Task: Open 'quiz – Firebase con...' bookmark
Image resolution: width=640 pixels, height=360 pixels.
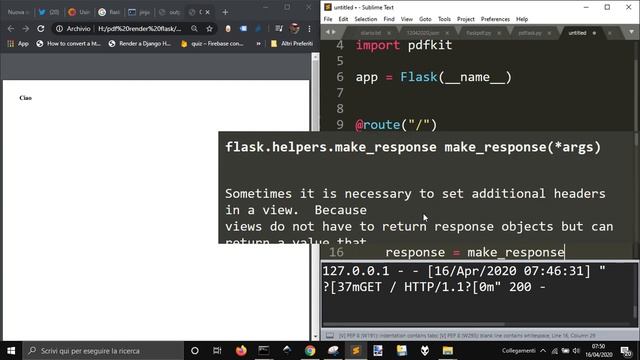Action: tap(212, 43)
